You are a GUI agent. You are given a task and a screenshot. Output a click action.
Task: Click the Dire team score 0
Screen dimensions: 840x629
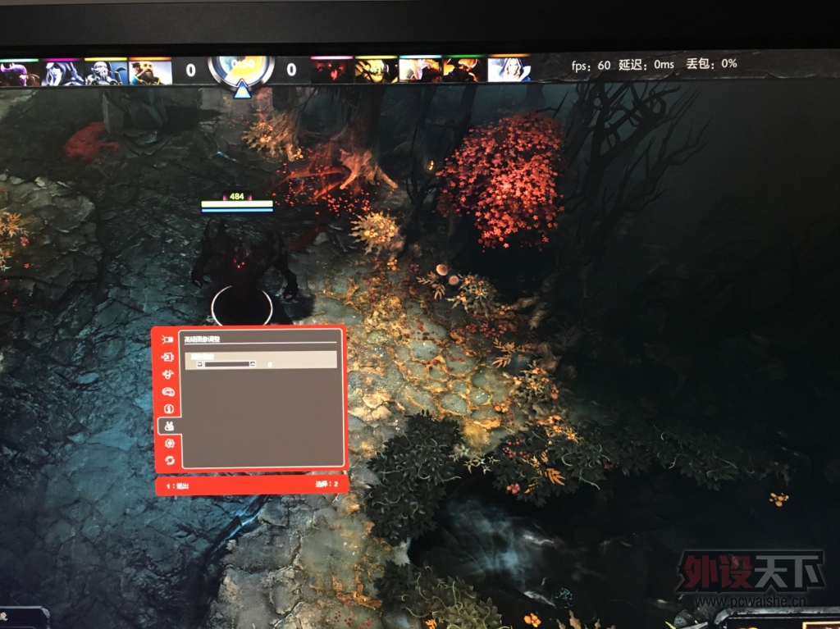tap(291, 69)
